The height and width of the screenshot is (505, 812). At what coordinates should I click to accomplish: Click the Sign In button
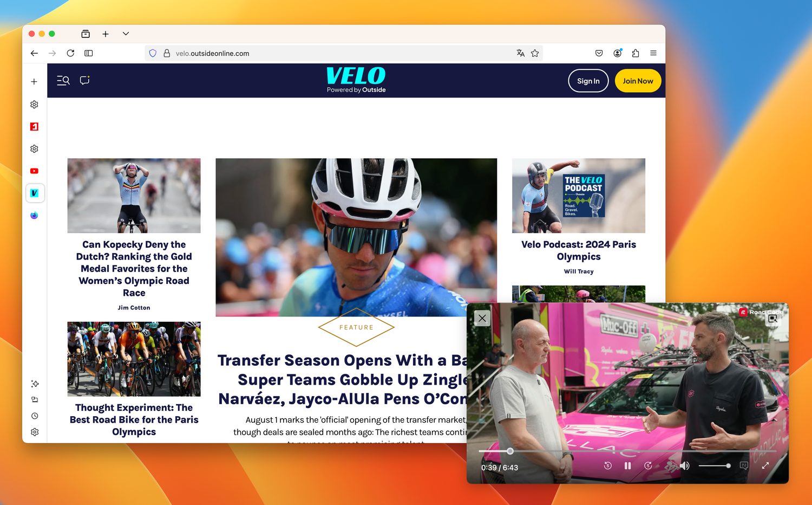tap(588, 81)
